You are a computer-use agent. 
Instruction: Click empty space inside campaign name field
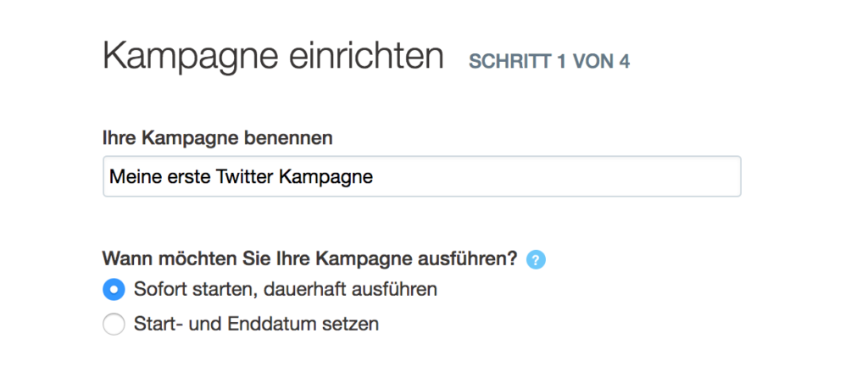point(554,176)
